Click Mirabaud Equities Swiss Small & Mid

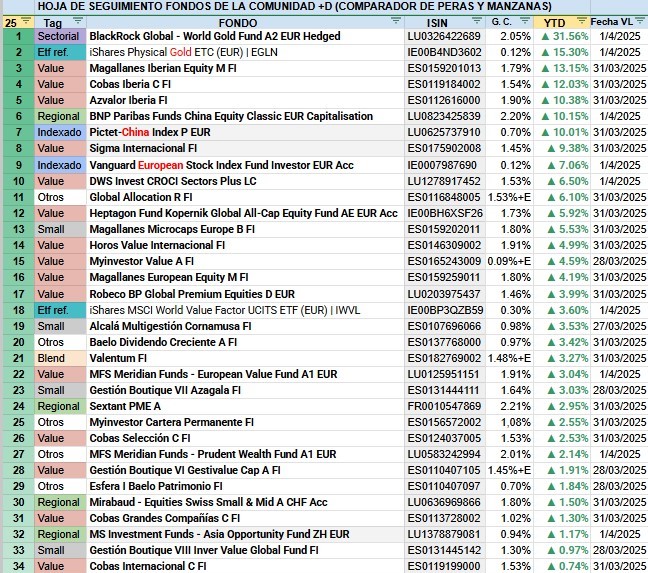point(245,502)
